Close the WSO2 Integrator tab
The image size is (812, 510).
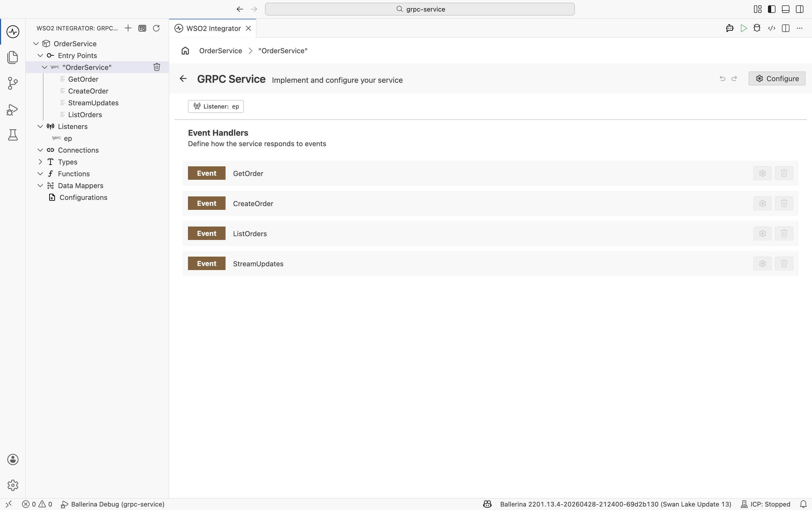[x=248, y=28]
